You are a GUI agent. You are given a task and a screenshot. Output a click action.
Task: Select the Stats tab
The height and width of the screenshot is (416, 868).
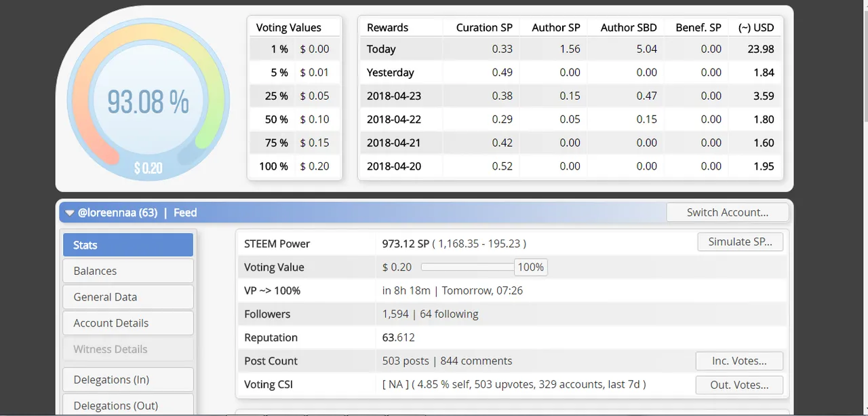tap(128, 245)
